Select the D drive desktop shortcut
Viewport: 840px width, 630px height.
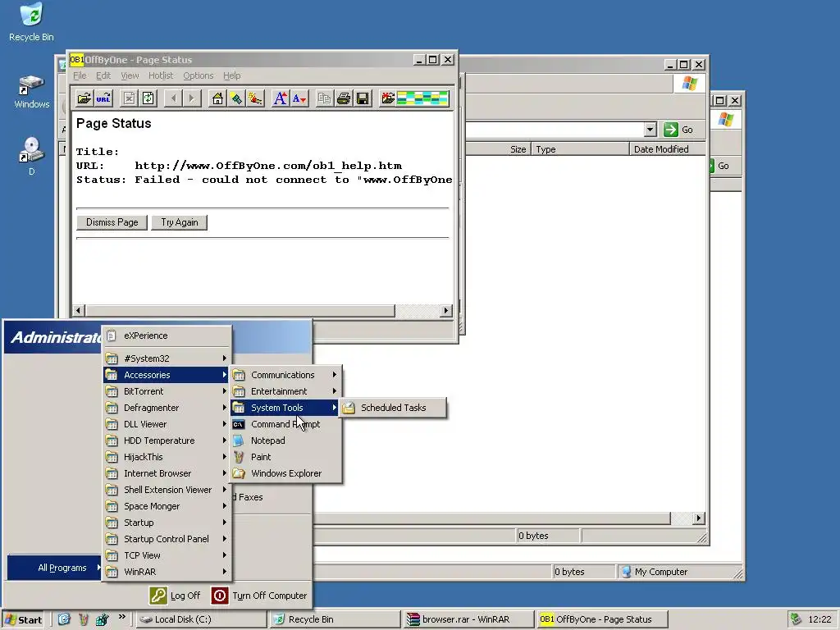click(x=31, y=157)
